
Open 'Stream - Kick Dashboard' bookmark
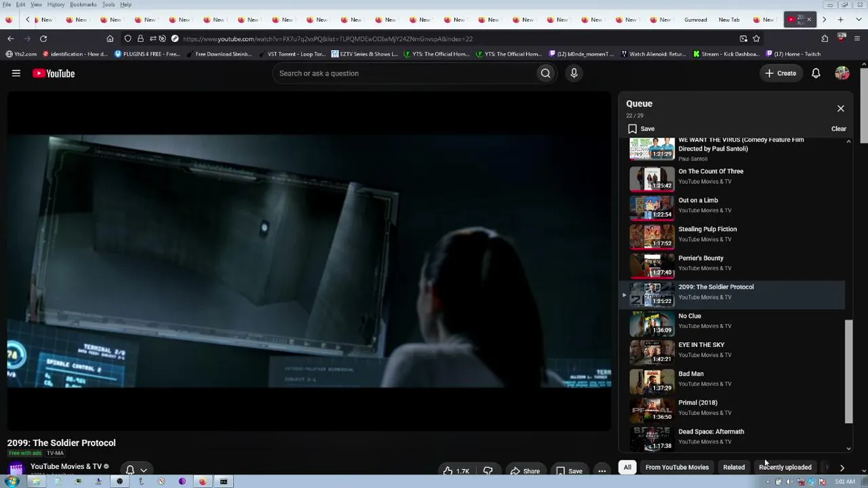(x=725, y=54)
